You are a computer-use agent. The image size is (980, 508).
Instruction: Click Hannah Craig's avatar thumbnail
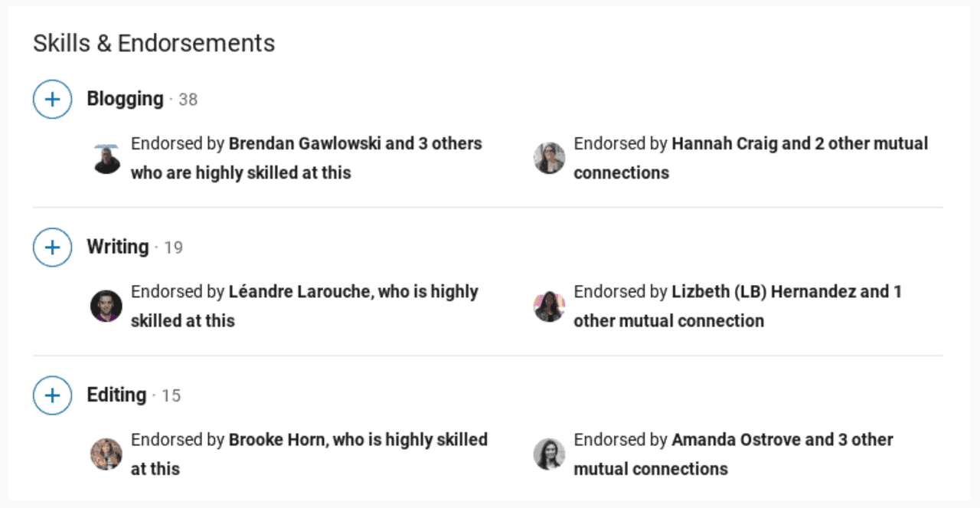pyautogui.click(x=549, y=158)
